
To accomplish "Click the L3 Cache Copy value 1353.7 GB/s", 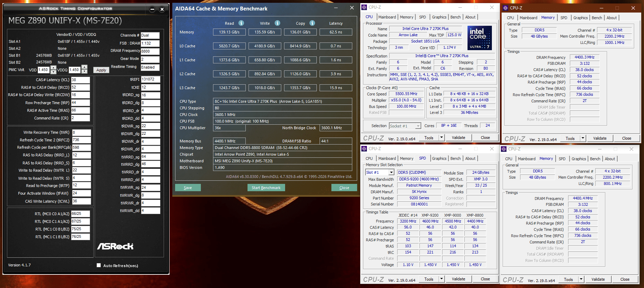I will tap(300, 88).
